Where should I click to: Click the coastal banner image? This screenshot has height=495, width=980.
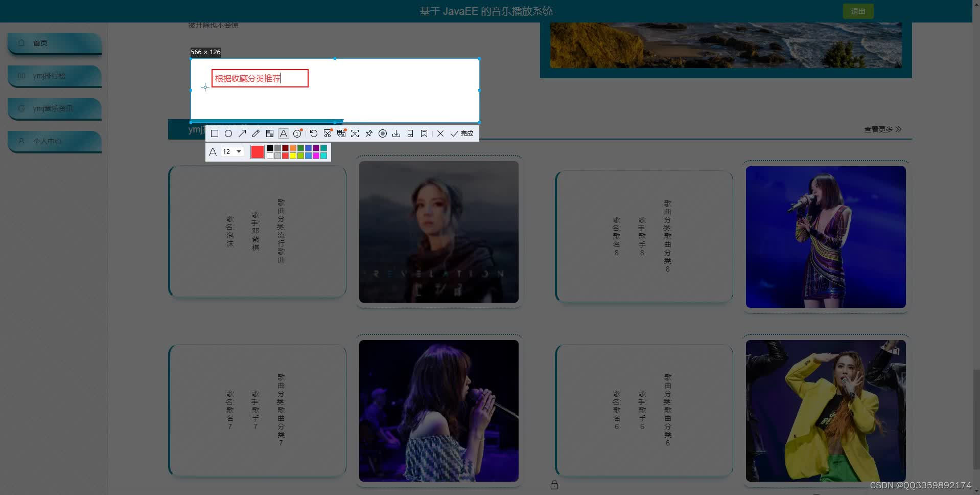(726, 45)
